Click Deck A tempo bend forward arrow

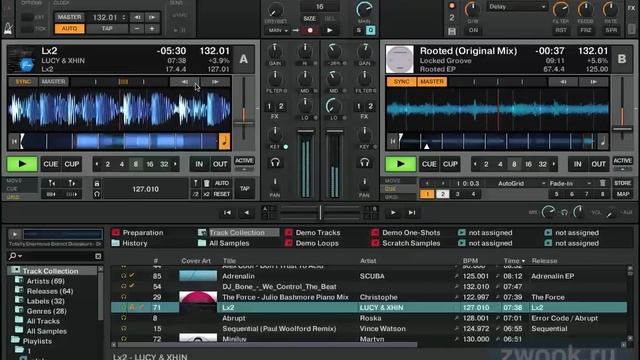pos(215,82)
